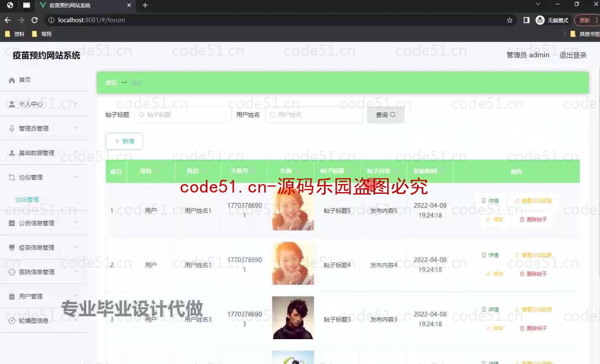Image resolution: width=600 pixels, height=364 pixels.
Task: Click browser reload icon
Action: click(x=35, y=20)
